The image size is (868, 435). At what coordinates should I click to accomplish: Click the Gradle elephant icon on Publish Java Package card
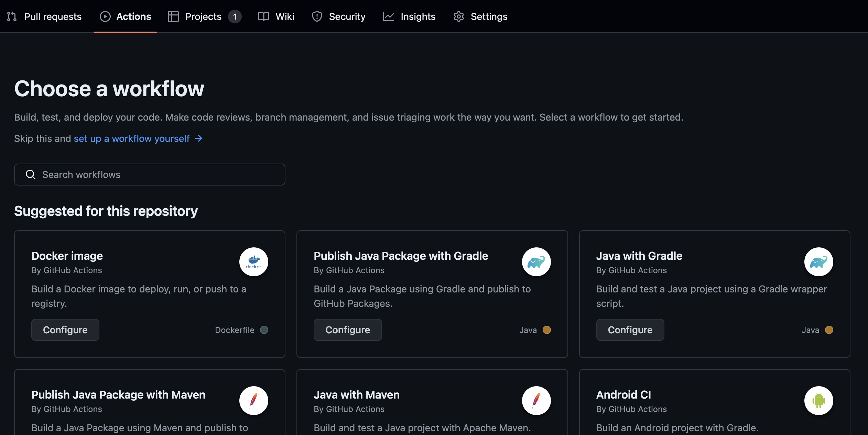pyautogui.click(x=536, y=262)
